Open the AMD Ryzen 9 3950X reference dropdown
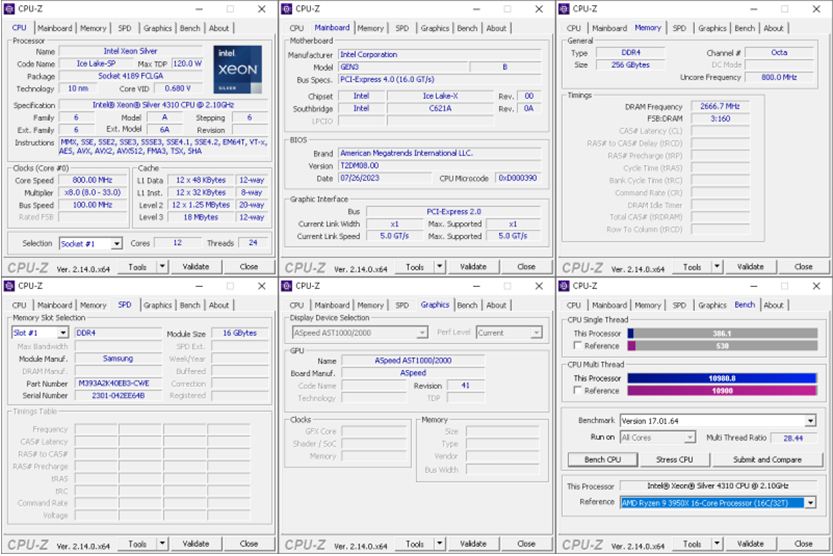The height and width of the screenshot is (556, 833). tap(810, 503)
